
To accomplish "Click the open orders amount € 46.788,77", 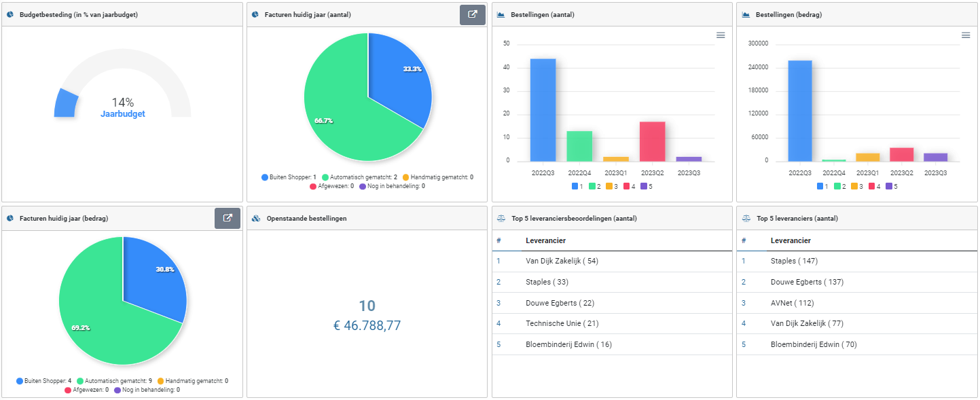I will (x=367, y=326).
